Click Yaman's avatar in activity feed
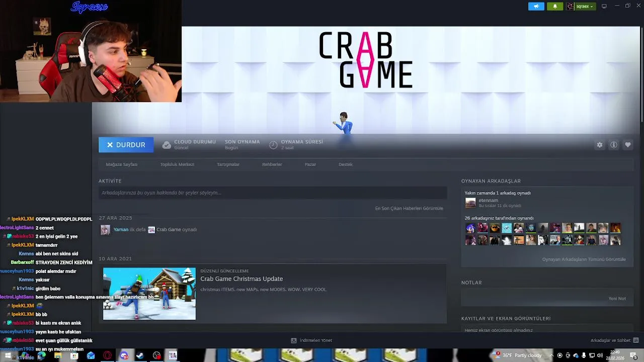Viewport: 644px width, 362px height. pos(105,230)
